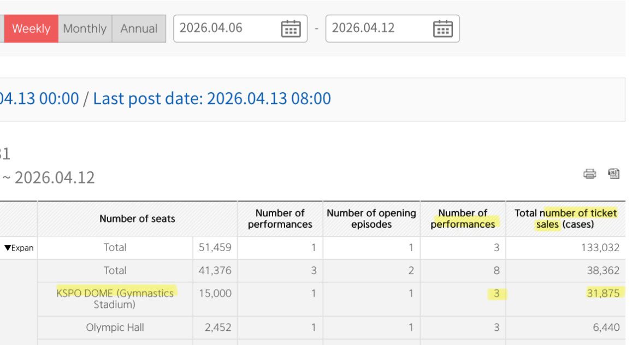The image size is (644, 345).
Task: Click the Number of opening episodes header
Action: pyautogui.click(x=371, y=219)
